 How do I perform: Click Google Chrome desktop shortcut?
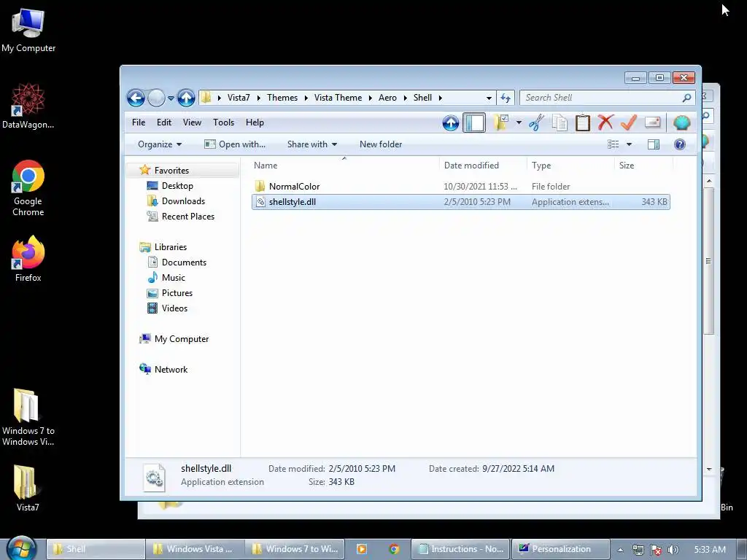coord(28,189)
